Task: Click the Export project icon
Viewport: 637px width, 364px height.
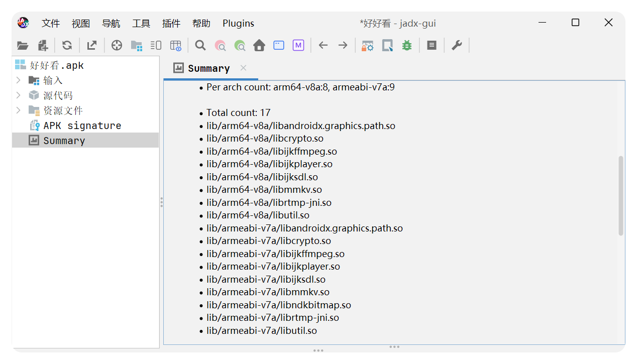Action: [91, 46]
